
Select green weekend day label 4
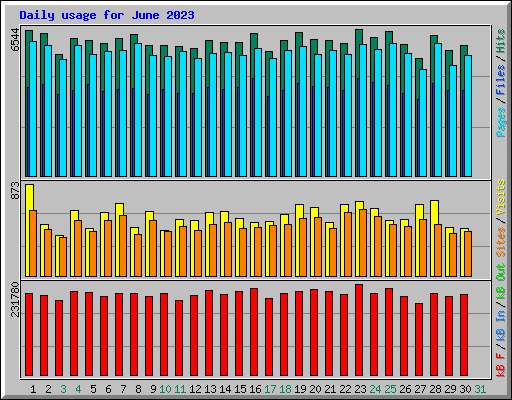[x=78, y=389]
